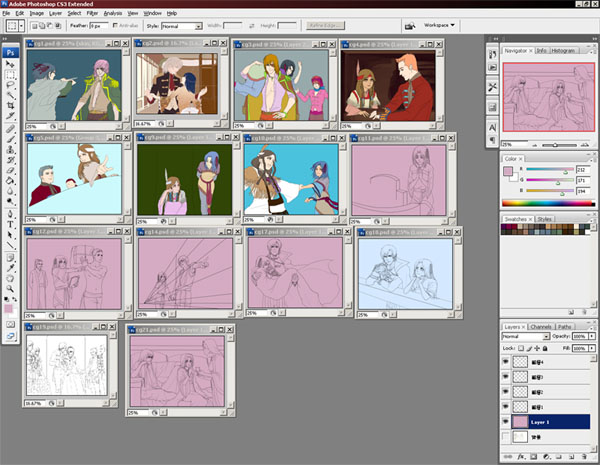600x465 pixels.
Task: Switch to the Histogram tab
Action: [x=563, y=51]
